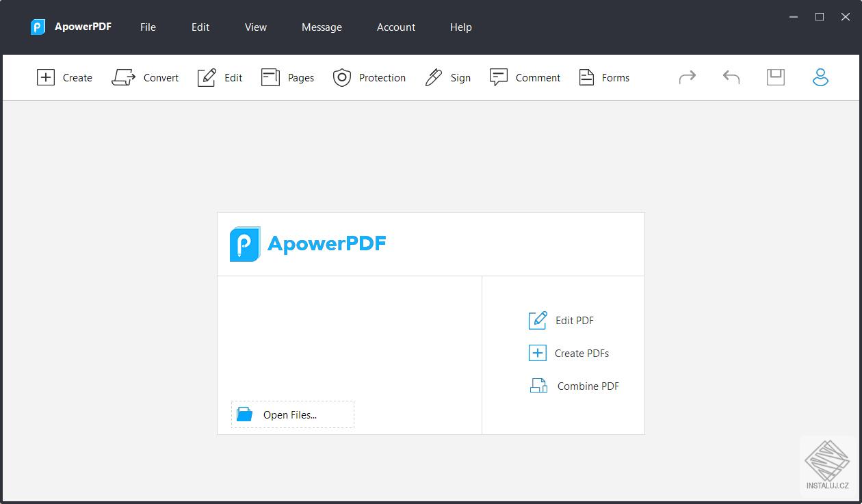Click the Create PDFs plus icon
Image resolution: width=862 pixels, height=504 pixels.
coord(538,353)
